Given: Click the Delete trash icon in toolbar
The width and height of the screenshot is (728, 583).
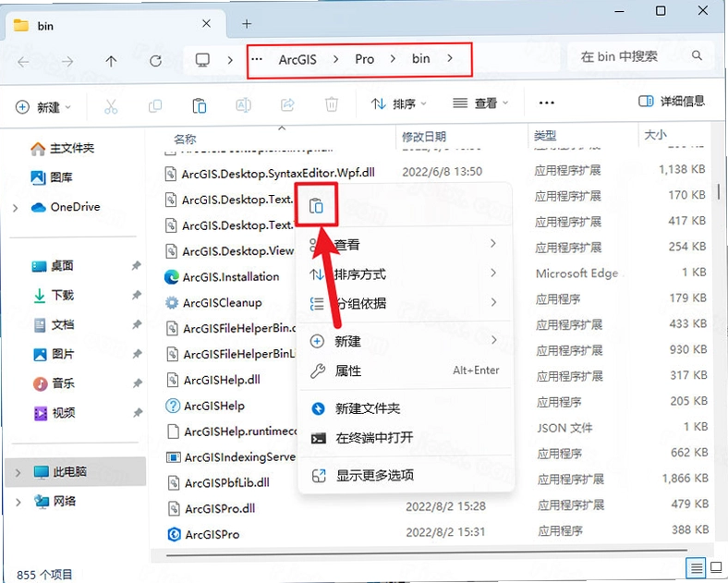Looking at the screenshot, I should tap(332, 105).
